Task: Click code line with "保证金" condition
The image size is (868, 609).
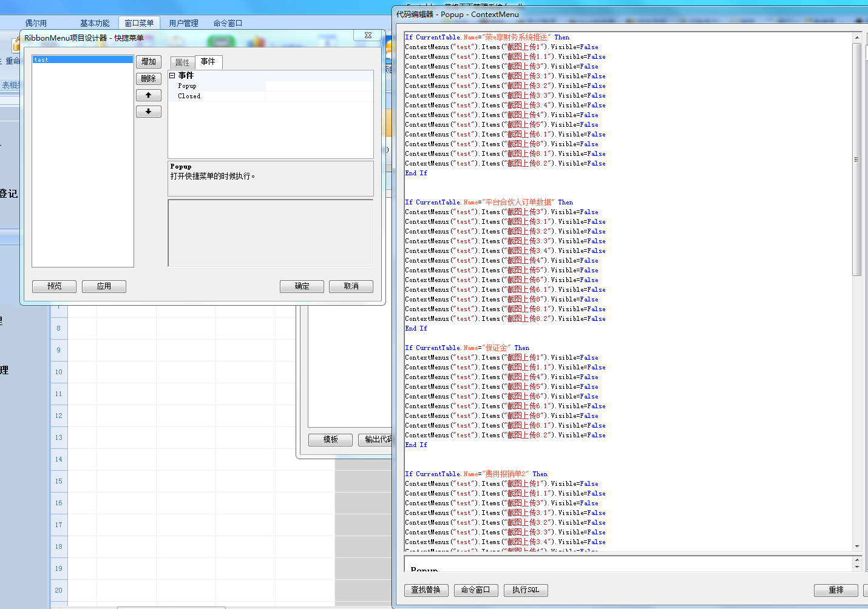Action: (467, 348)
